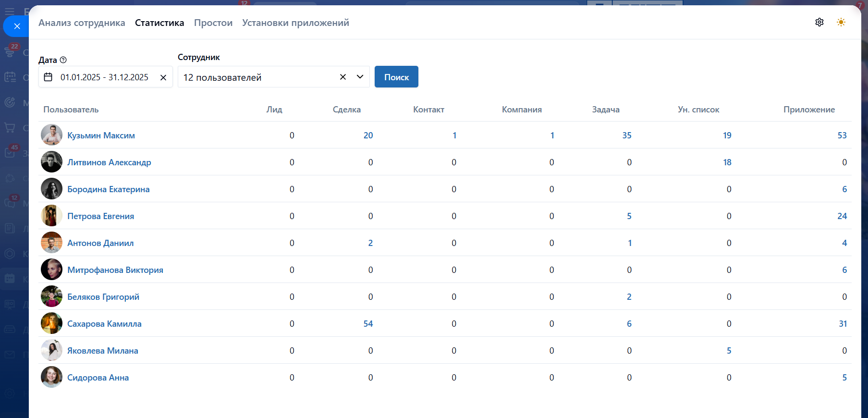
Task: Click avatar of Литвинов Александр
Action: pos(51,162)
